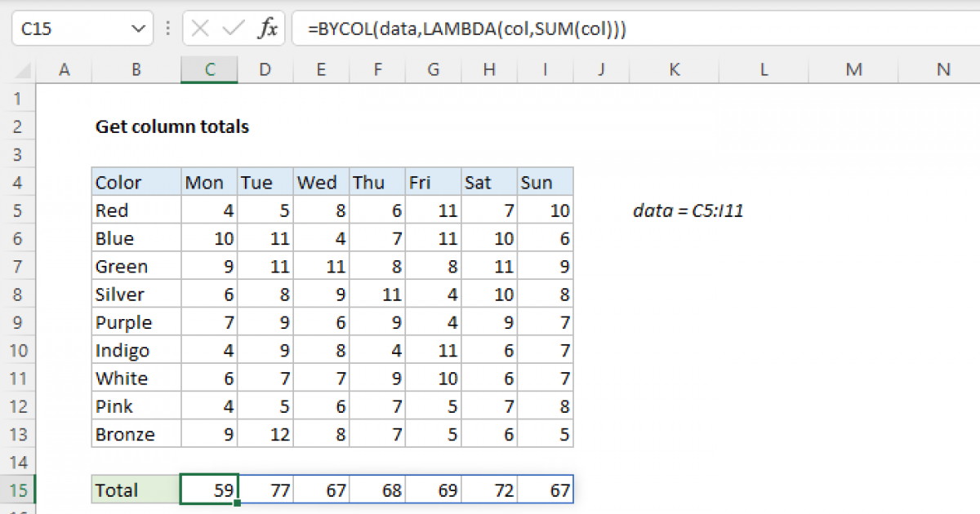This screenshot has height=514, width=980.
Task: Click the Mon total cell showing 59
Action: click(209, 490)
